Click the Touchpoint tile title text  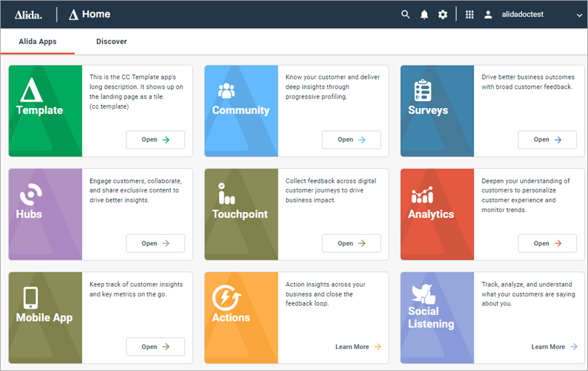point(240,214)
